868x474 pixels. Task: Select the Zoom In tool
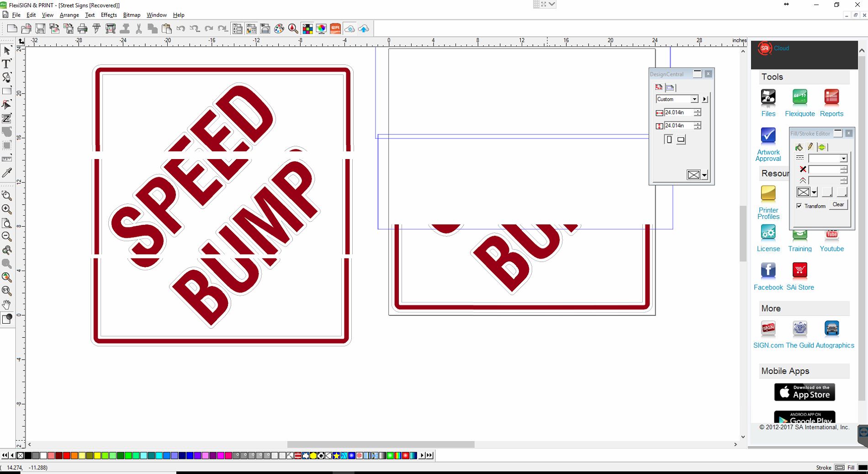[7, 209]
